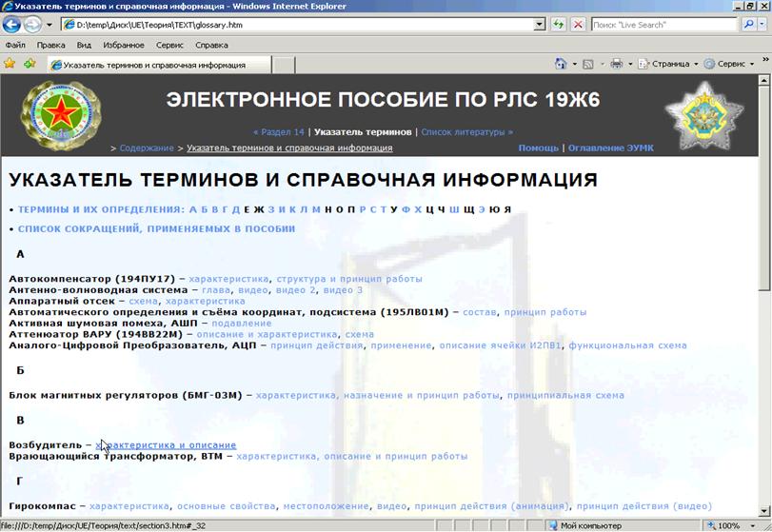Click the Refresh page icon
772x532 pixels.
[x=559, y=25]
